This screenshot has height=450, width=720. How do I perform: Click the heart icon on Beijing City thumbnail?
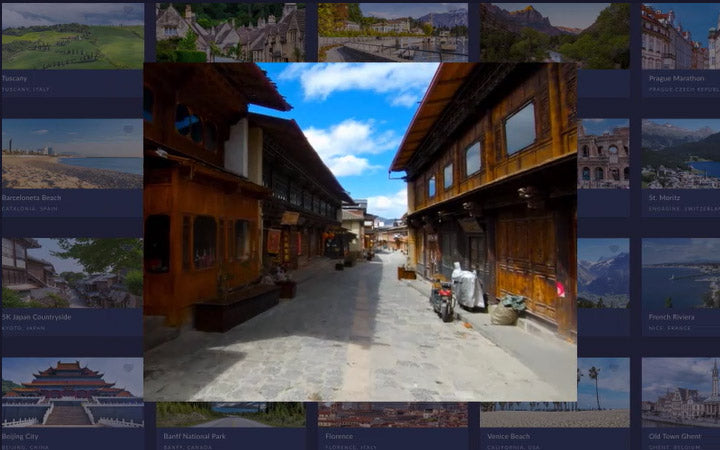tap(129, 367)
